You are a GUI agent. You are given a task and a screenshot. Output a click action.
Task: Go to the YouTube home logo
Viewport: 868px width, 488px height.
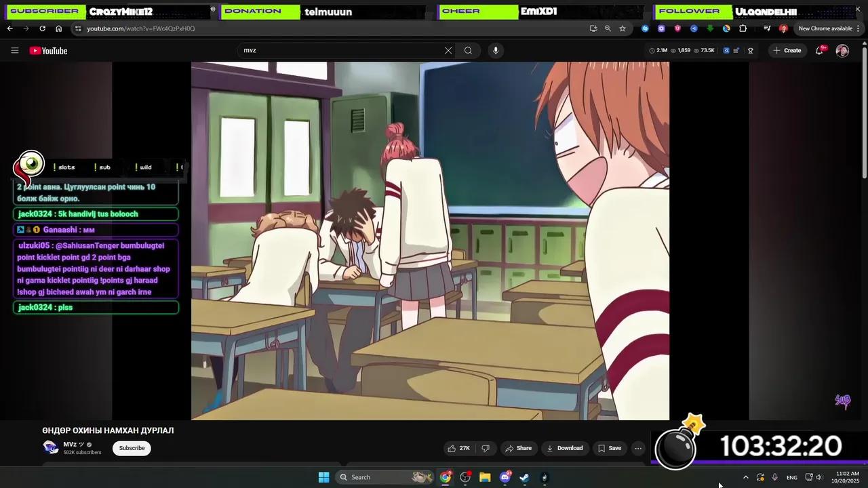tap(48, 51)
